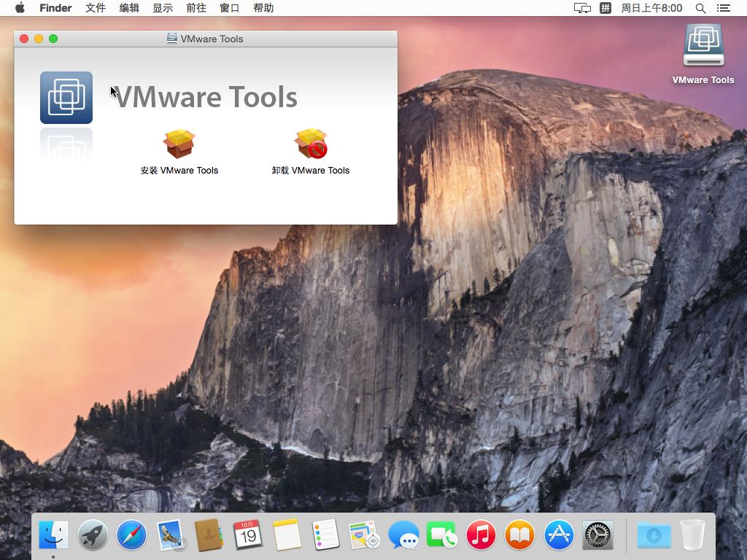
Task: Launch Safari from the Dock
Action: tap(131, 536)
